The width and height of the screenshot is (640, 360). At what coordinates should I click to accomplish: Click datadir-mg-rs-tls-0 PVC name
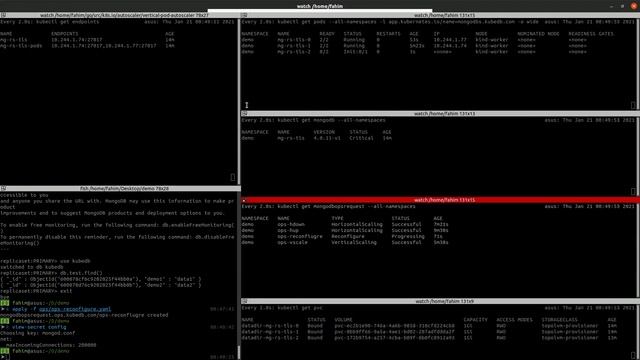270,326
